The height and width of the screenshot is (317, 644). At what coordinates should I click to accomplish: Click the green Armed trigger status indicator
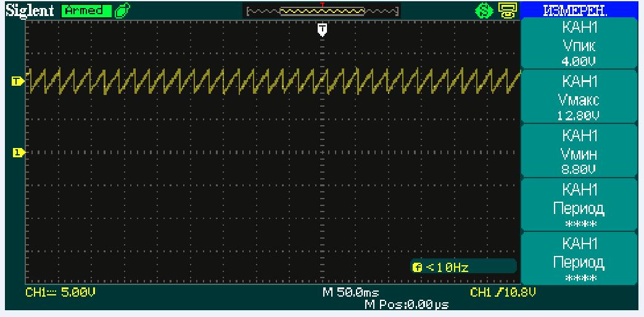pos(86,11)
